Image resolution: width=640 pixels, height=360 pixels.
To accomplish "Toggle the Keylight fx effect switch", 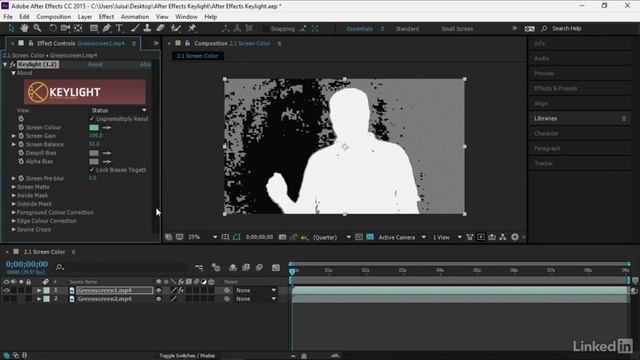I will 13,64.
